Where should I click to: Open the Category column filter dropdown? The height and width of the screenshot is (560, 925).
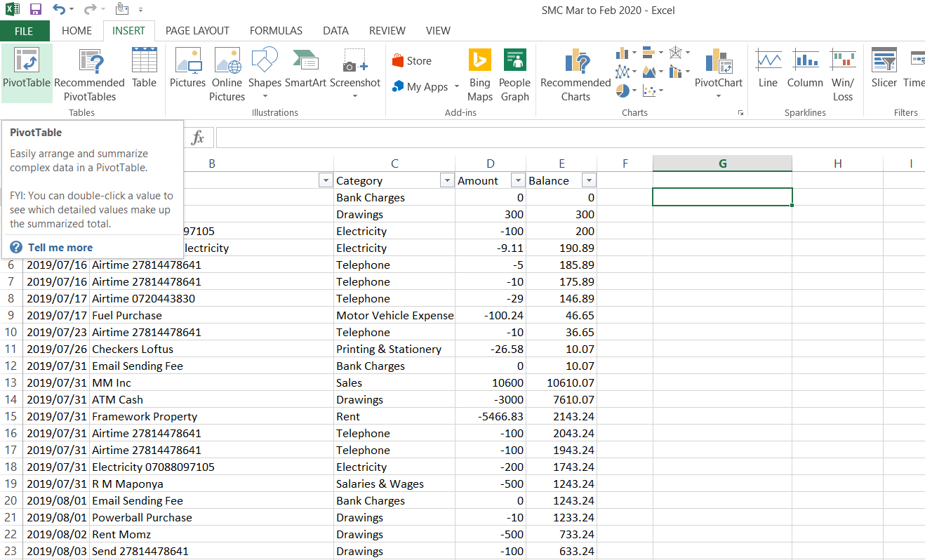click(447, 180)
